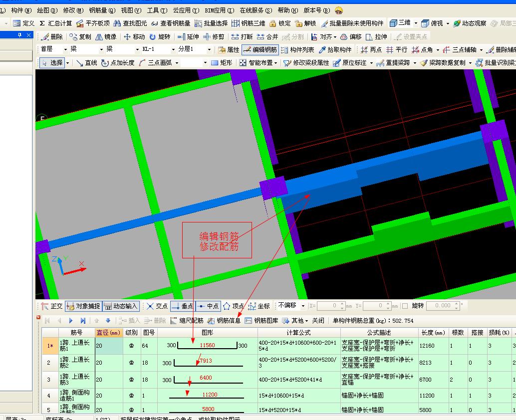Open the 构件(N) menu
The image size is (516, 420).
click(x=21, y=10)
